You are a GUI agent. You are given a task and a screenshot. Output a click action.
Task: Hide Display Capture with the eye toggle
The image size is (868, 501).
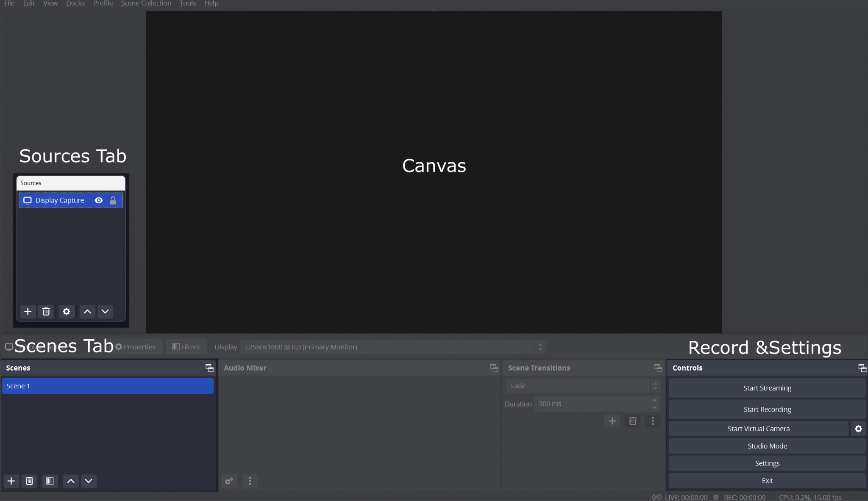pos(98,200)
